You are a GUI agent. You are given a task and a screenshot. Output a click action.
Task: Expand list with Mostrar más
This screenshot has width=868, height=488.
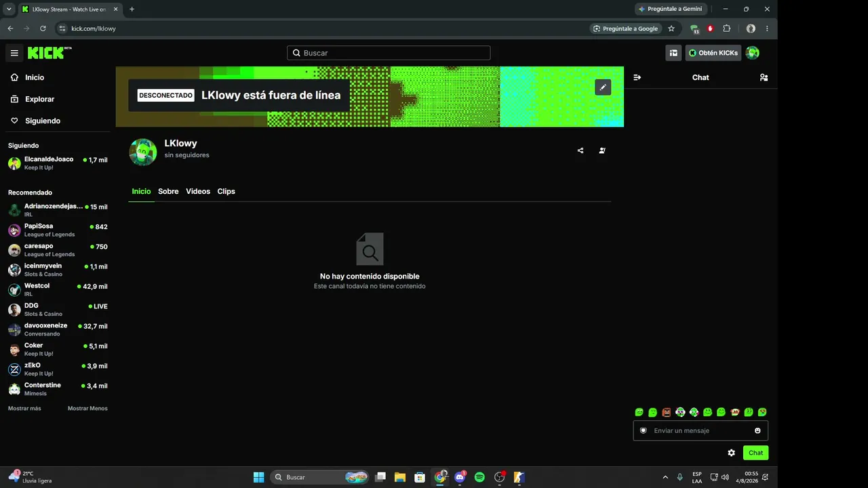(24, 409)
